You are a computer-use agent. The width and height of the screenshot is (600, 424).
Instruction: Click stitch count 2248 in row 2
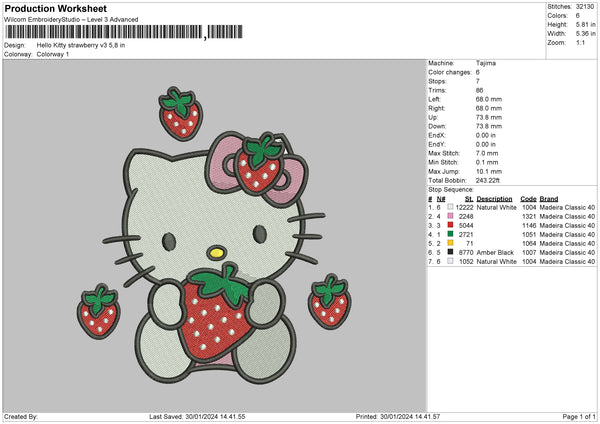pos(466,217)
